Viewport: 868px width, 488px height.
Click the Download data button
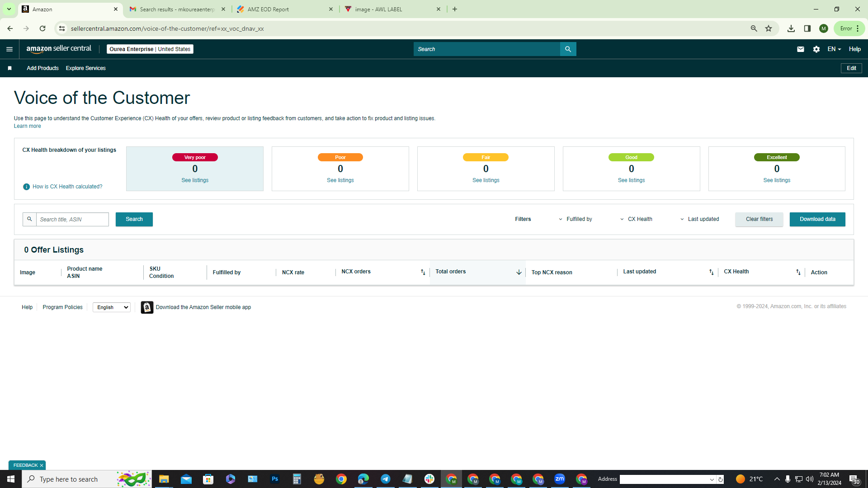click(817, 219)
